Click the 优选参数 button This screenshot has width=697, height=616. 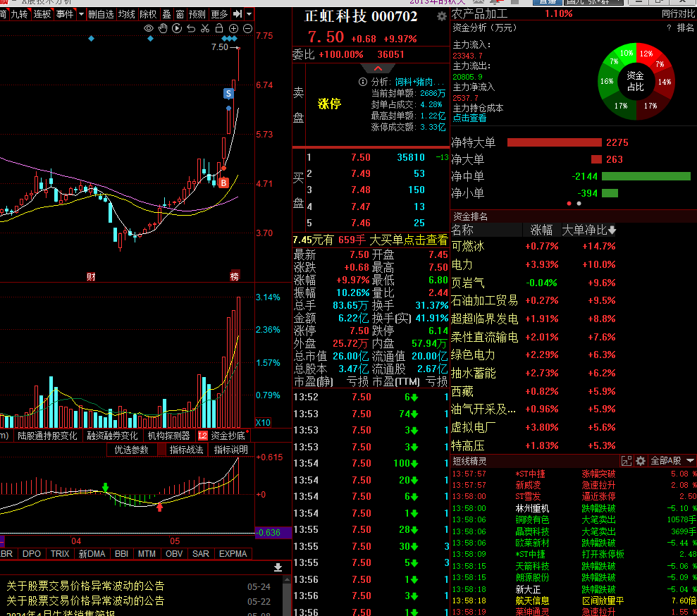pos(132,450)
